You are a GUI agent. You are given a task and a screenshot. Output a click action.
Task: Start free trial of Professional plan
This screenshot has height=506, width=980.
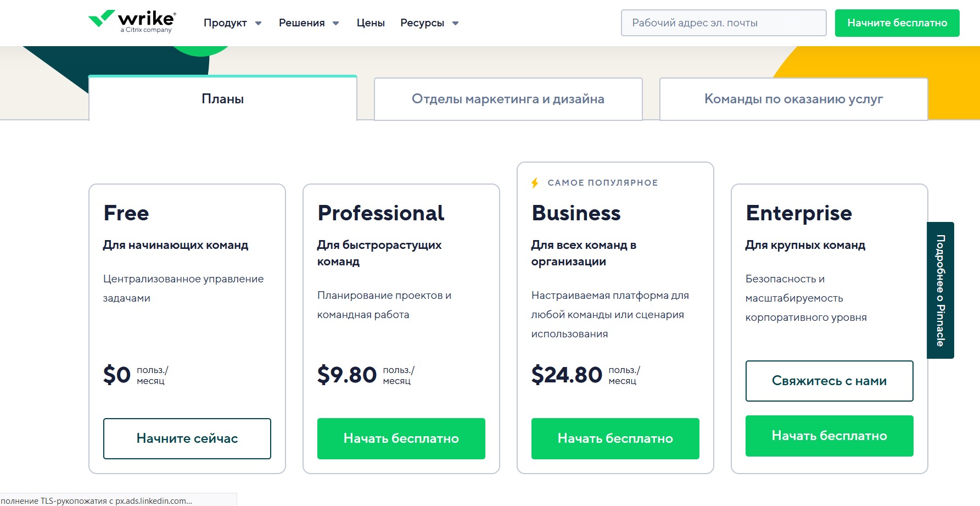click(401, 438)
